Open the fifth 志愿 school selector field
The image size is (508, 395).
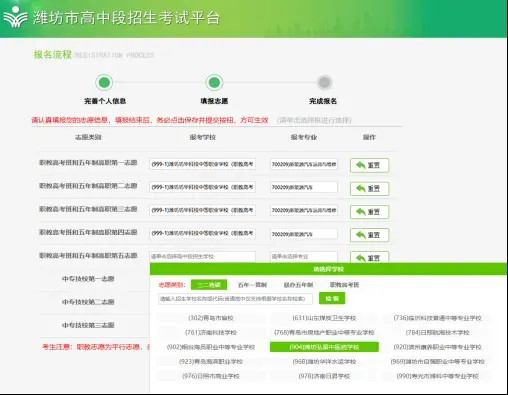coord(202,257)
